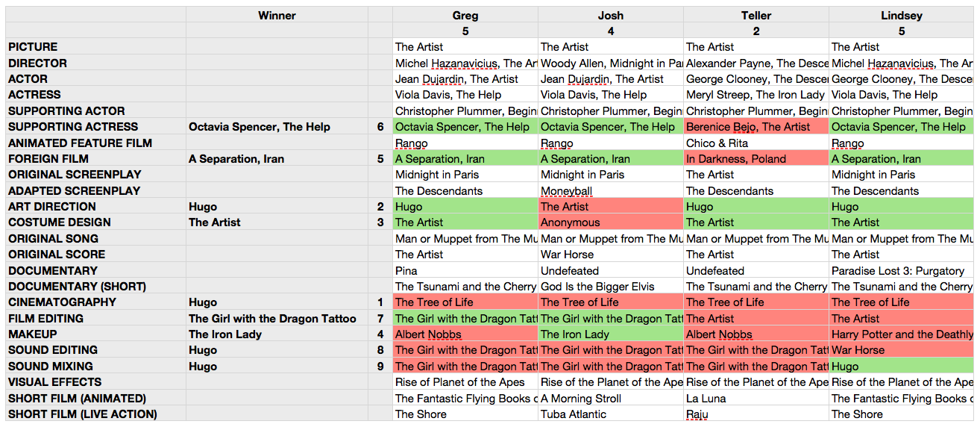The width and height of the screenshot is (980, 430).
Task: Select Josh's War Horse original score cell
Action: click(611, 255)
